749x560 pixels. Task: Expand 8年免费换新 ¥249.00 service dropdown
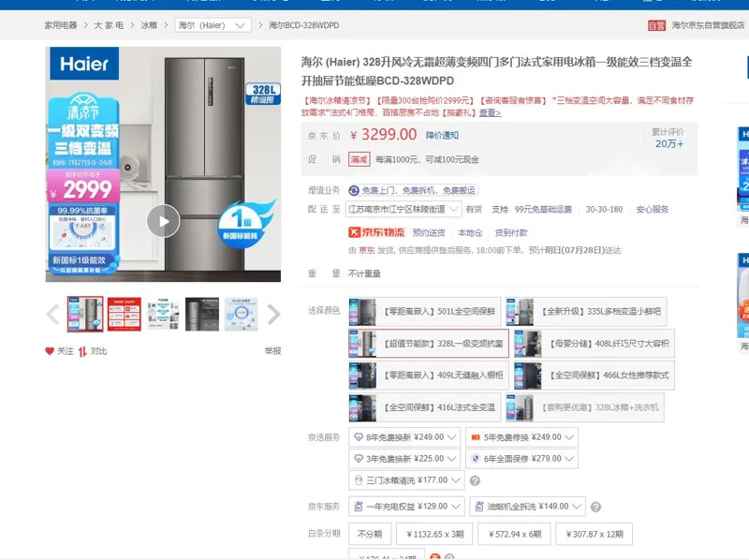point(404,437)
